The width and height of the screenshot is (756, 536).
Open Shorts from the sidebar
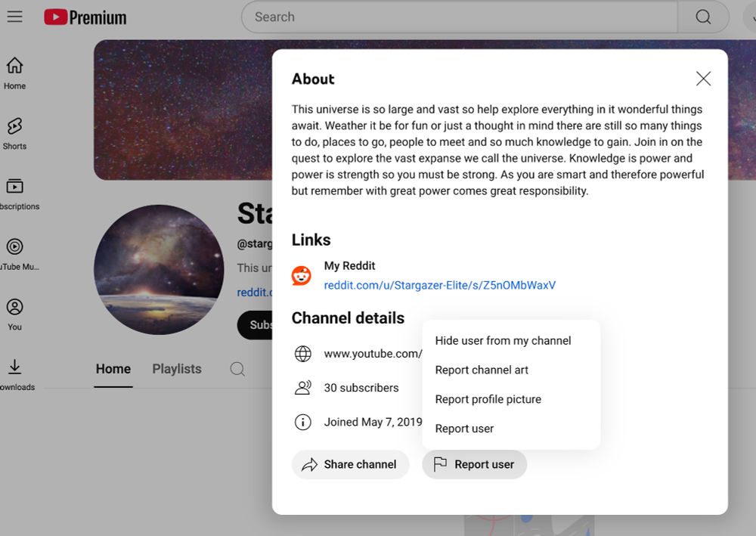(x=14, y=134)
